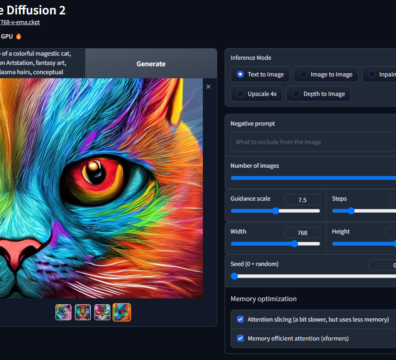The height and width of the screenshot is (360, 396).
Task: Click the large generated cat image
Action: pos(101,188)
